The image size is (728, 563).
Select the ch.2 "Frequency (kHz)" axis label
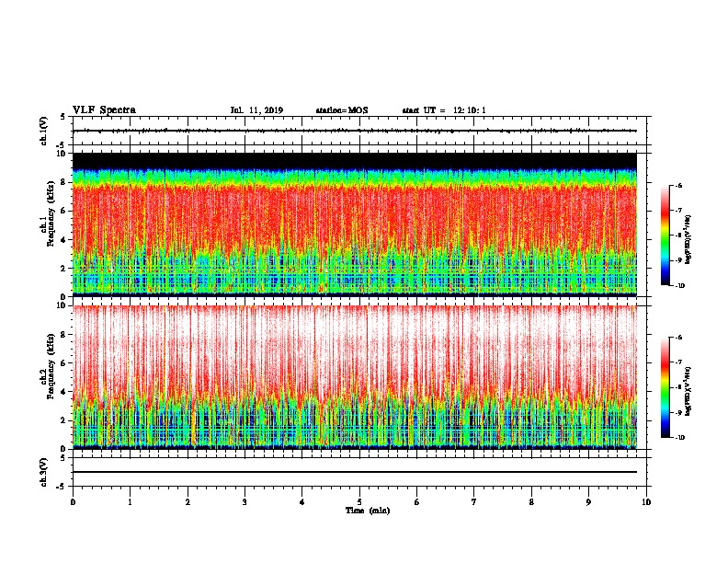(x=51, y=368)
